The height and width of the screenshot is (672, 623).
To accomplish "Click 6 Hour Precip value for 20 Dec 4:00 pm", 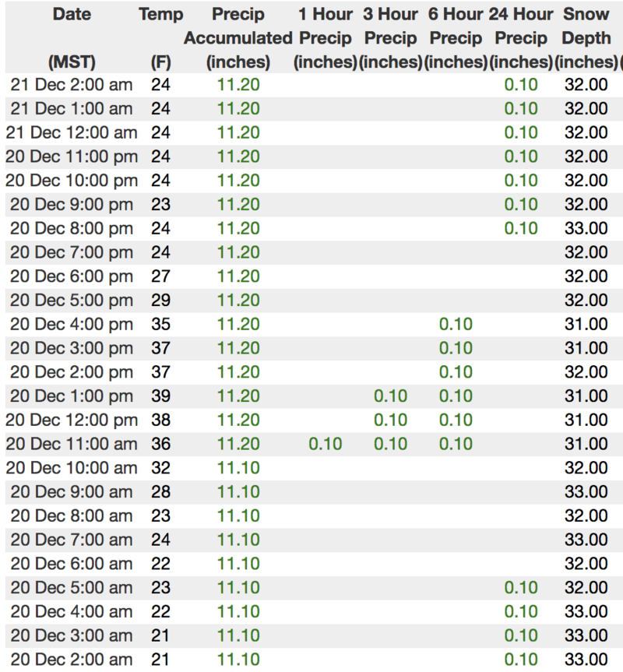I will (x=456, y=324).
